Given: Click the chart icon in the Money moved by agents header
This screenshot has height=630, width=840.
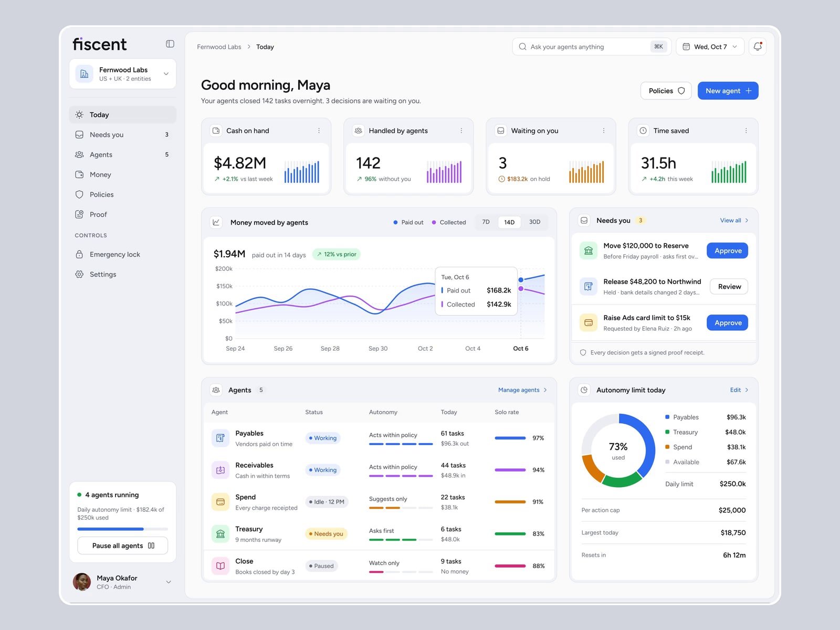Looking at the screenshot, I should point(216,222).
